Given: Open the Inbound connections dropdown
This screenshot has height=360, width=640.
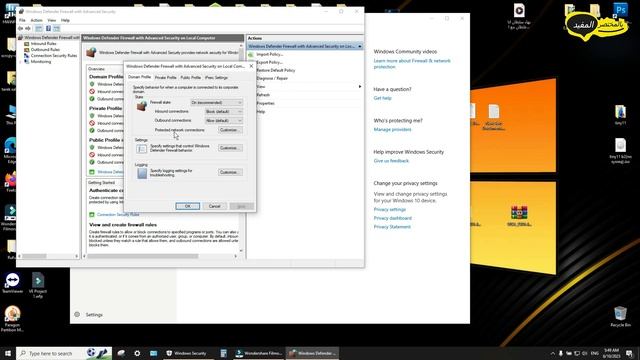Looking at the screenshot, I should [224, 111].
